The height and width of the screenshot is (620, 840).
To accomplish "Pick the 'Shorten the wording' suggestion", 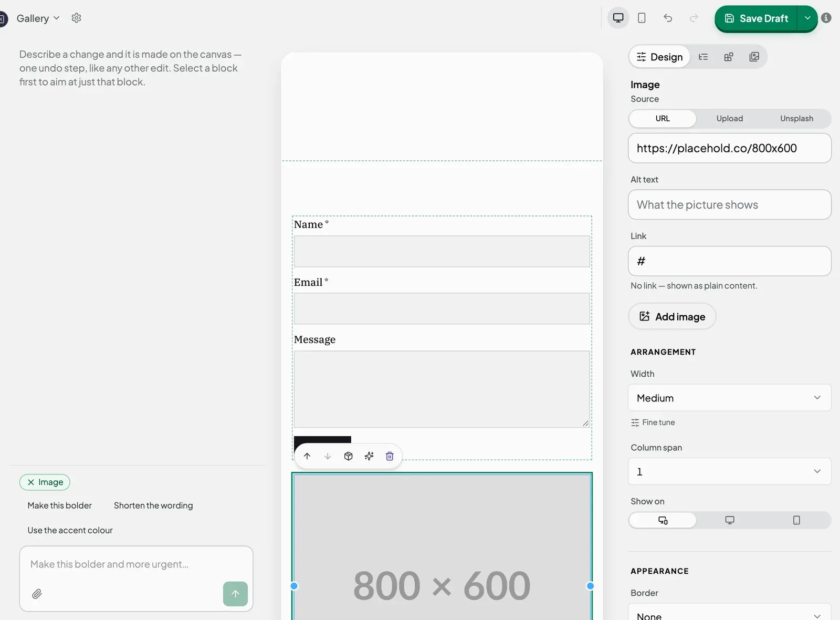I will coord(153,505).
